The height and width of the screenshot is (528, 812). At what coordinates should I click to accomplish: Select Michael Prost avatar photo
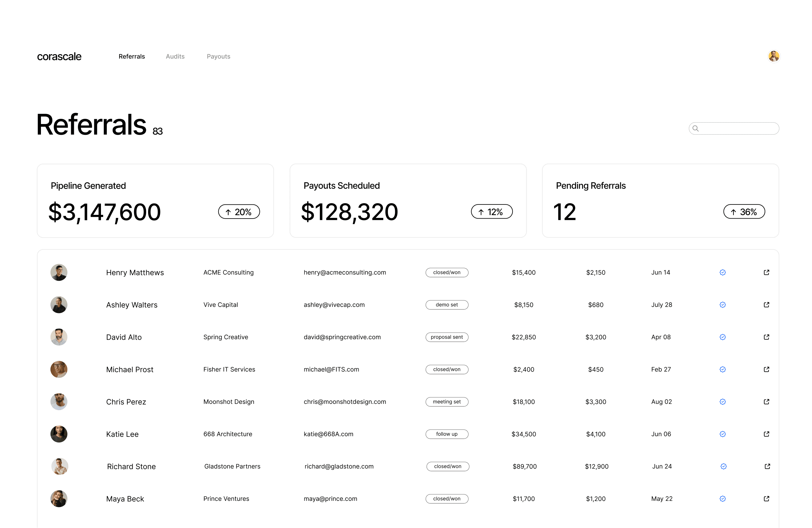[x=59, y=369]
